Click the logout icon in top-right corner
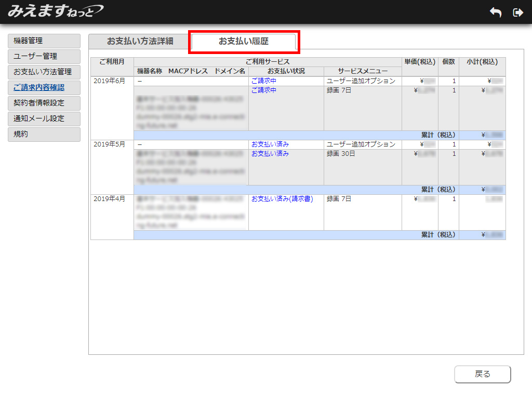 517,12
